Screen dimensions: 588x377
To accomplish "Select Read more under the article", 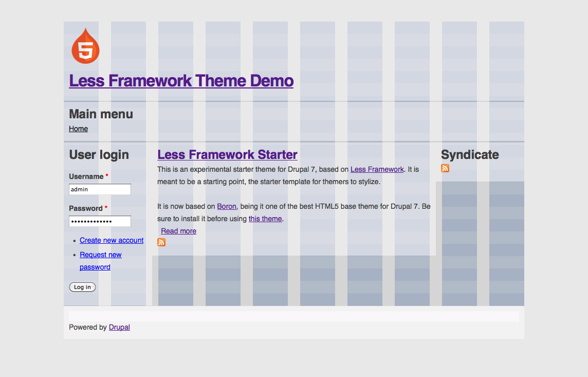I will click(x=178, y=231).
